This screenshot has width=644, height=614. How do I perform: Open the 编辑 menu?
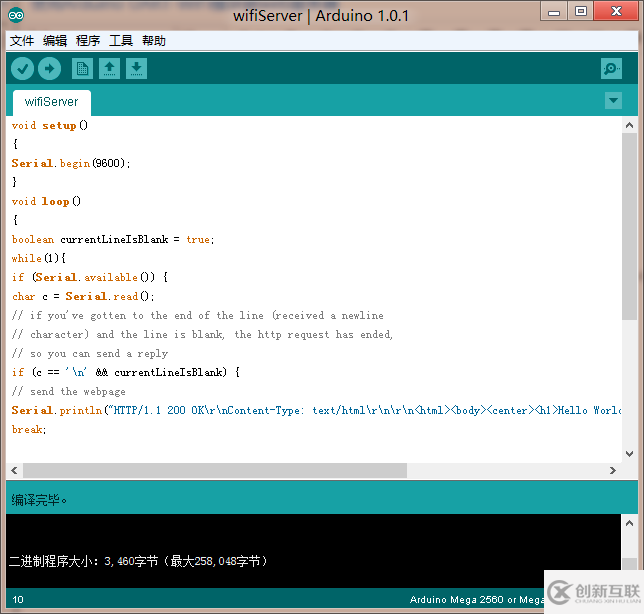tap(55, 41)
